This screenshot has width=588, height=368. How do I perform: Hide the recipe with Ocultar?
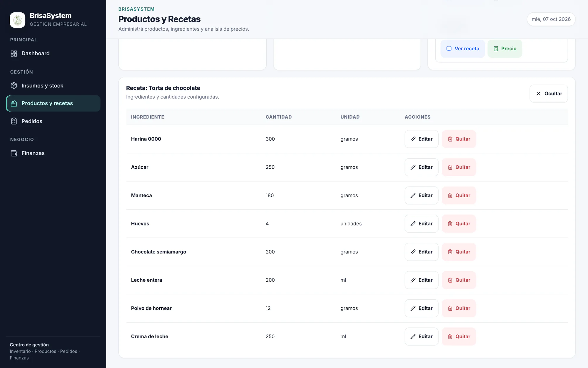coord(549,94)
